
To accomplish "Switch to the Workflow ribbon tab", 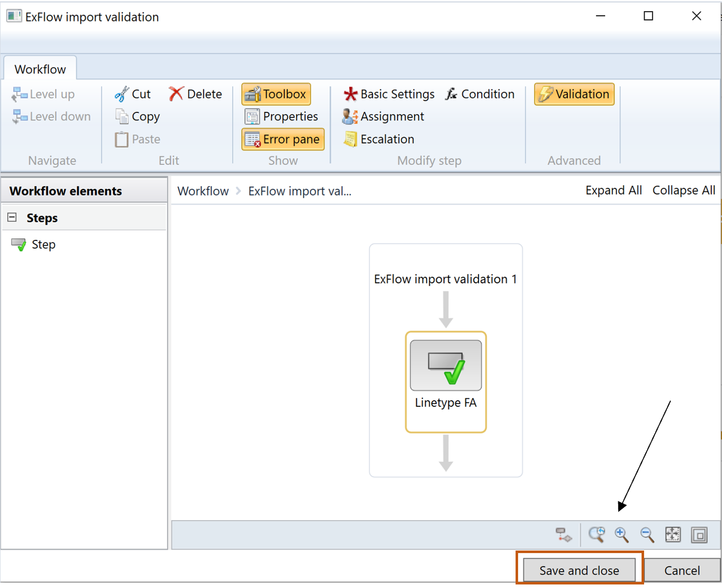I will point(40,69).
